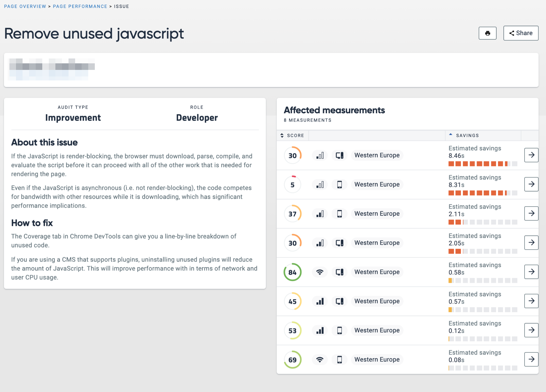The height and width of the screenshot is (392, 546).
Task: Open the 0.12s savings measurement arrow
Action: pyautogui.click(x=531, y=330)
